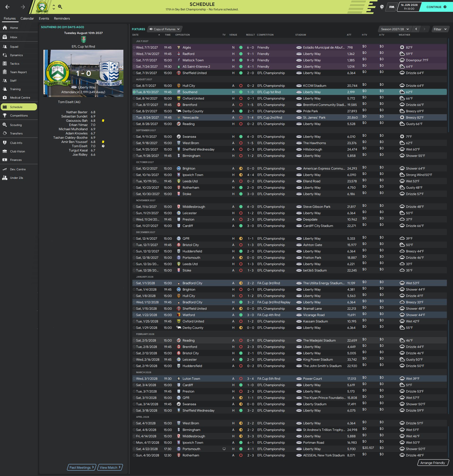The width and height of the screenshot is (453, 476).
Task: Click the Weather column header
Action: tap(404, 35)
